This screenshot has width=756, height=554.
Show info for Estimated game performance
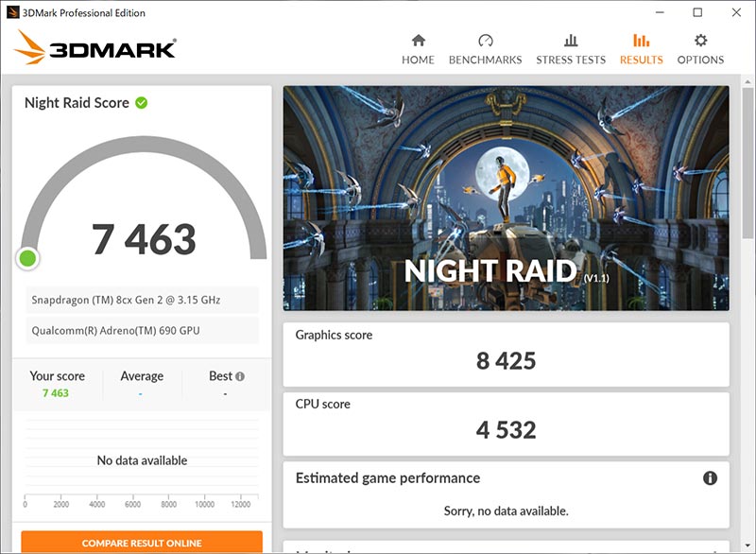point(710,478)
